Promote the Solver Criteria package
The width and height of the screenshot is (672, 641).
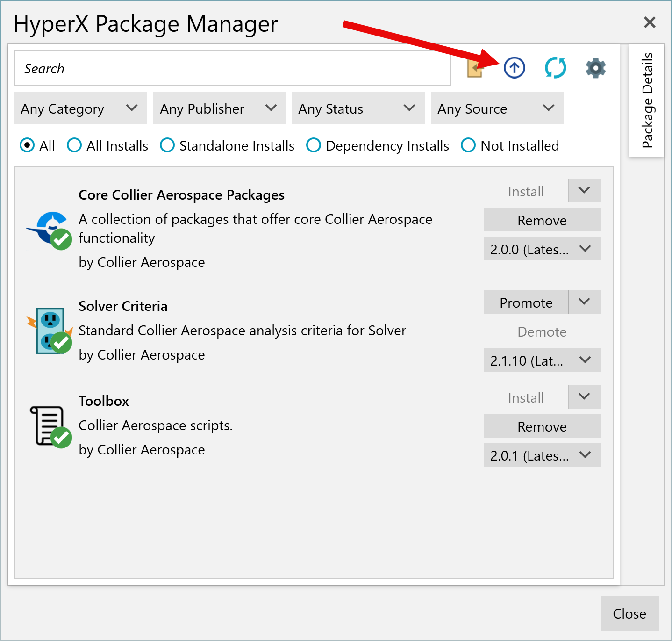(526, 302)
